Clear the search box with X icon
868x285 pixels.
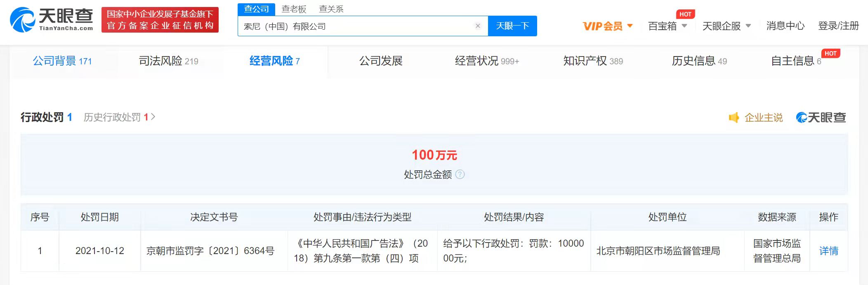[x=478, y=26]
